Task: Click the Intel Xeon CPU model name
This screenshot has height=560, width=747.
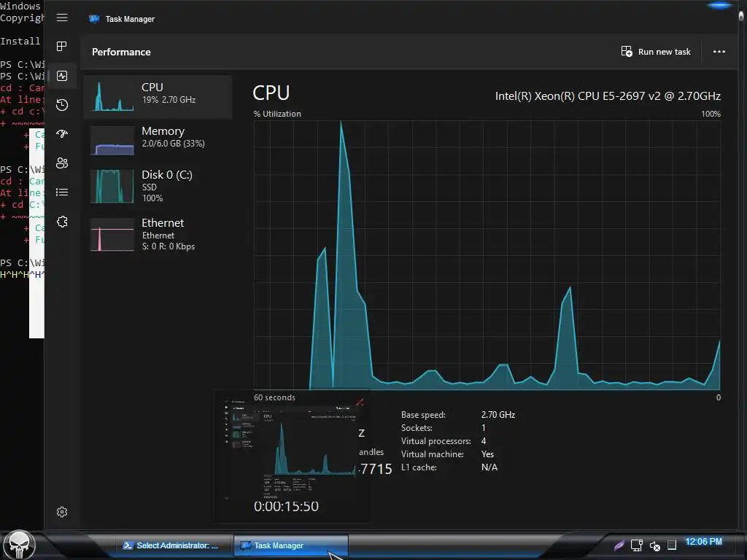Action: [x=608, y=96]
